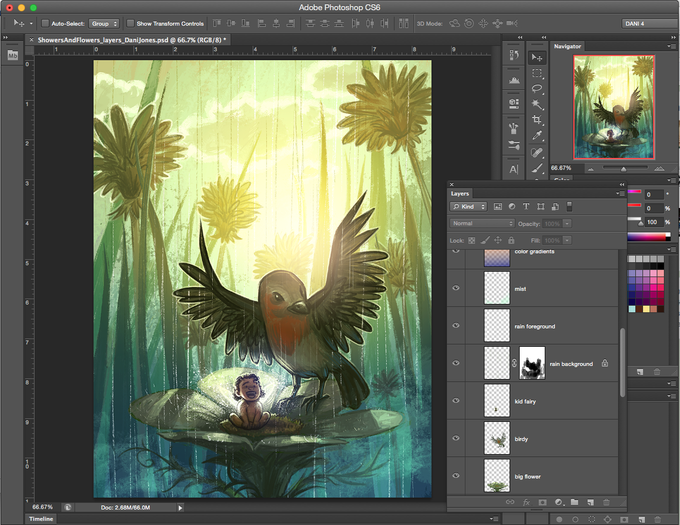The height and width of the screenshot is (525, 680).
Task: Open the Brush Presets panel icon
Action: 514,128
